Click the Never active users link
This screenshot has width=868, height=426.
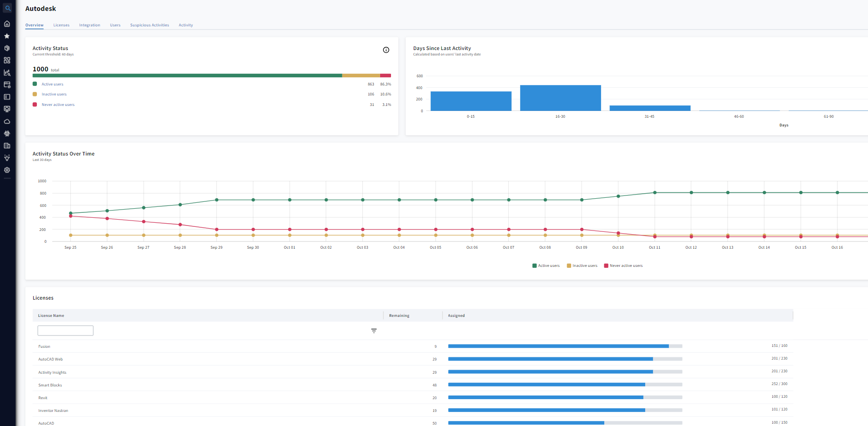pyautogui.click(x=58, y=105)
